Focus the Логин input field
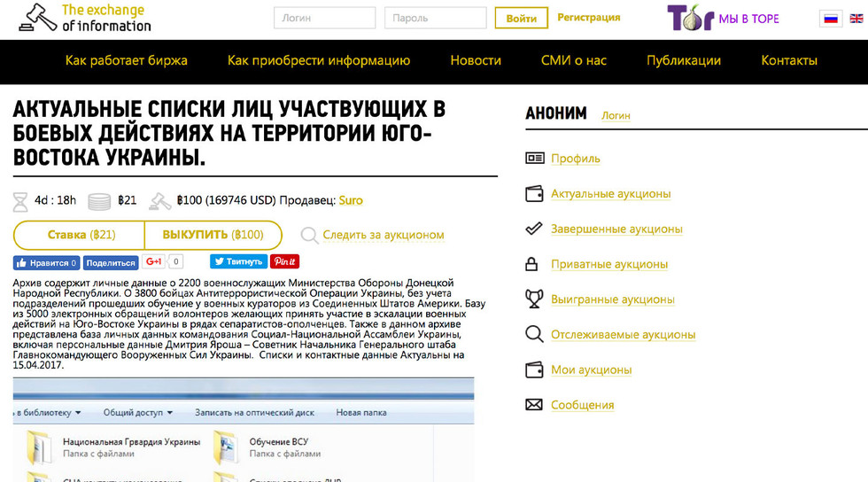This screenshot has height=482, width=868. click(x=325, y=18)
